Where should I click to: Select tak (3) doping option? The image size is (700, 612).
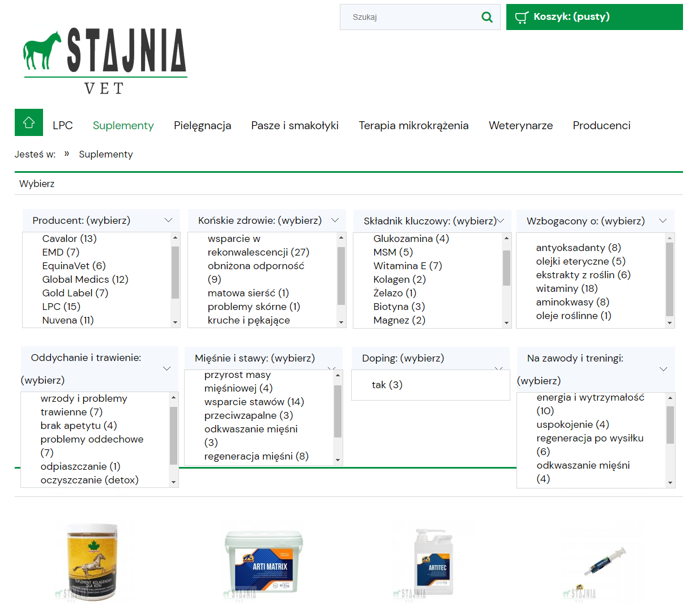coord(387,385)
